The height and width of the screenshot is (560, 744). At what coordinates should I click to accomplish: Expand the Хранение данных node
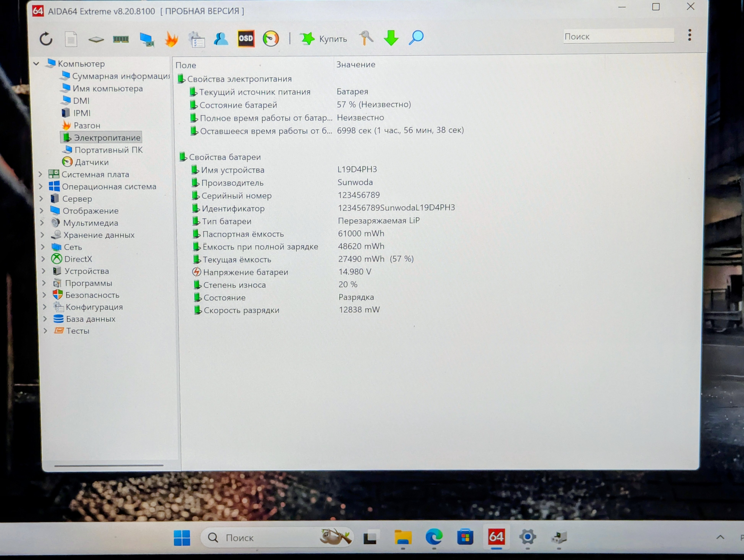(x=42, y=235)
